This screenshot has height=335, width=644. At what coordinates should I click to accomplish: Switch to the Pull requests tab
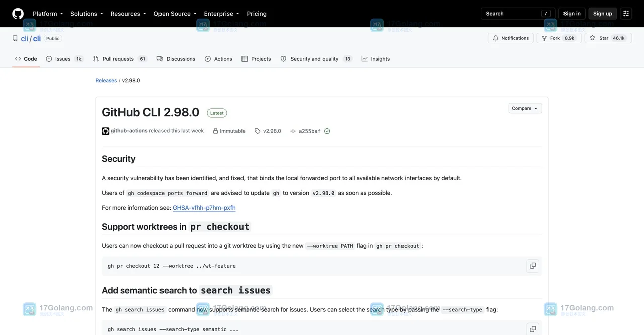click(120, 59)
